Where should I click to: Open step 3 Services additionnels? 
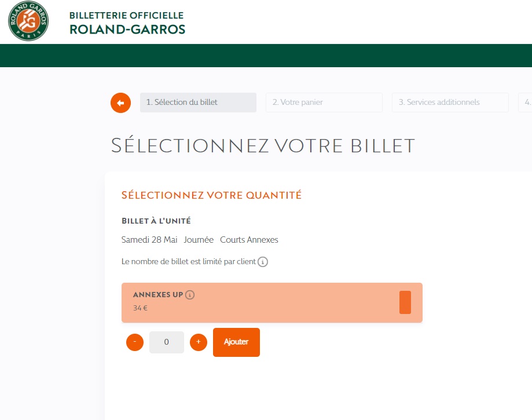[x=450, y=103]
